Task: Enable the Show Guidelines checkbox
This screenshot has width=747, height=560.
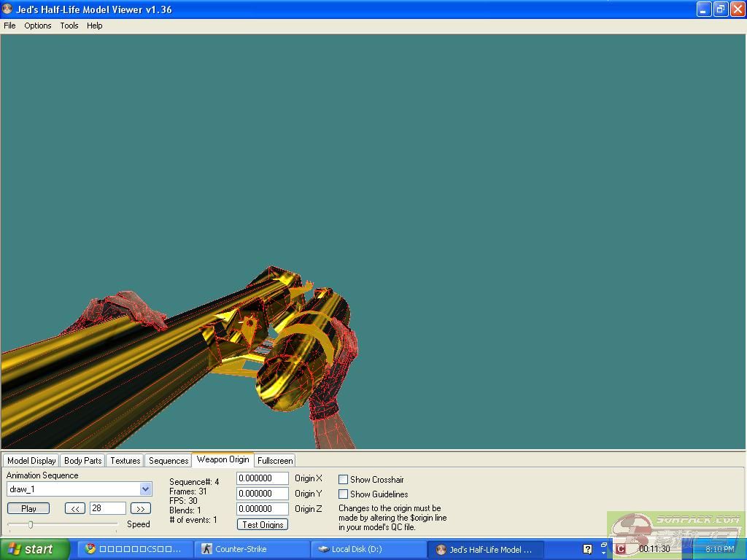Action: click(343, 494)
